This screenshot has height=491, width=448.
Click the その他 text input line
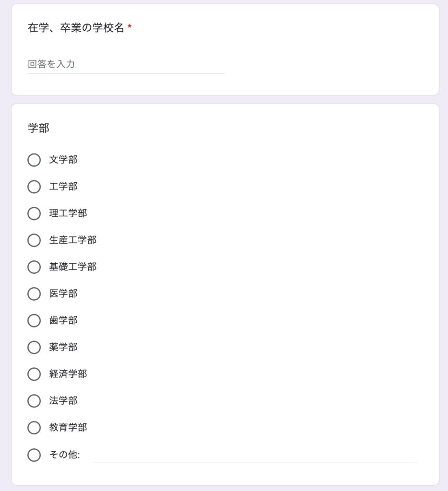click(255, 455)
